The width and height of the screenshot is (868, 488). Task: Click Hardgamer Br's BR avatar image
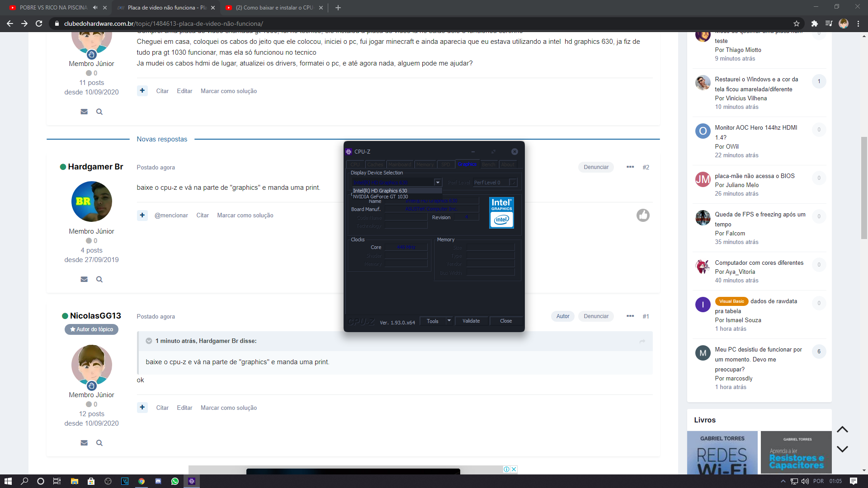pyautogui.click(x=92, y=202)
